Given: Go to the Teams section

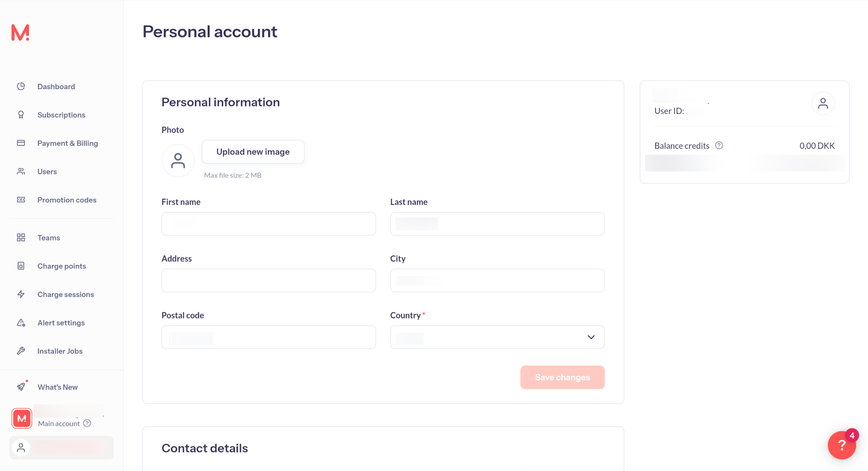Looking at the screenshot, I should pos(49,238).
